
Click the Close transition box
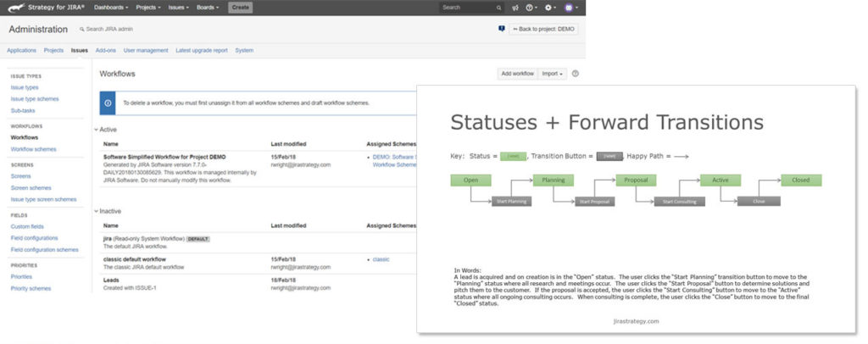point(759,202)
